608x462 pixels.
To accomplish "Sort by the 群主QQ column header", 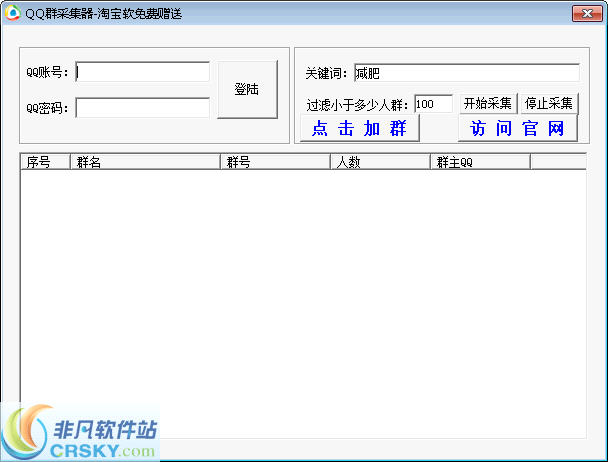I will coord(480,162).
